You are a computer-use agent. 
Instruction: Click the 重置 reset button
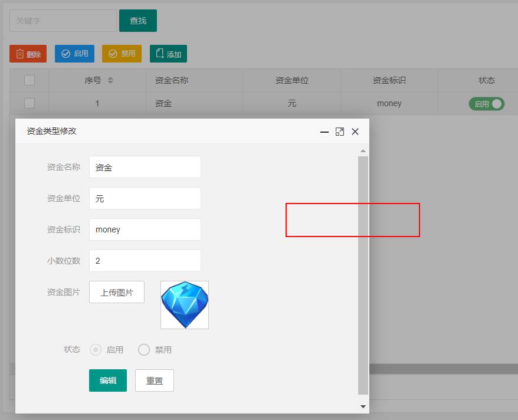pos(155,380)
